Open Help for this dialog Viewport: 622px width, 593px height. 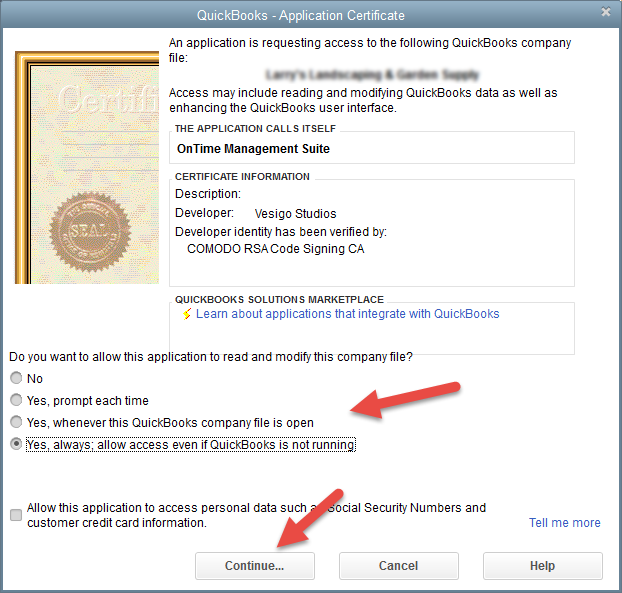click(543, 566)
